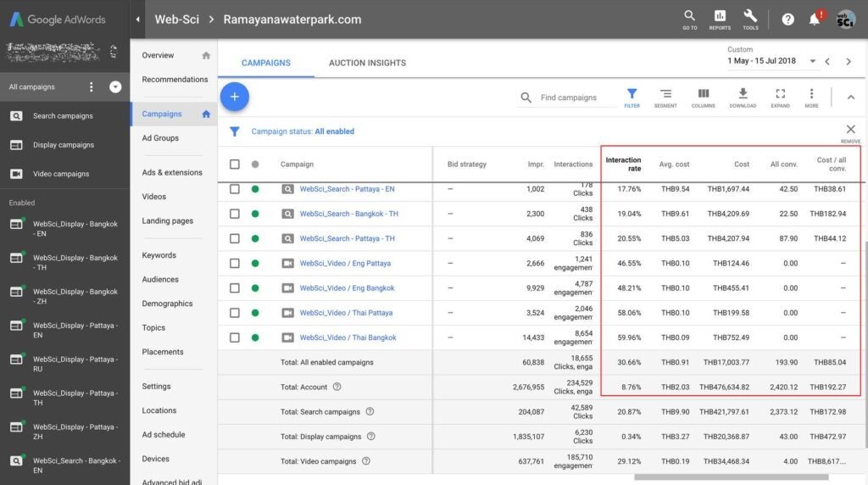Click the search magnifier beside Find campaigns
The image size is (868, 485).
click(526, 98)
